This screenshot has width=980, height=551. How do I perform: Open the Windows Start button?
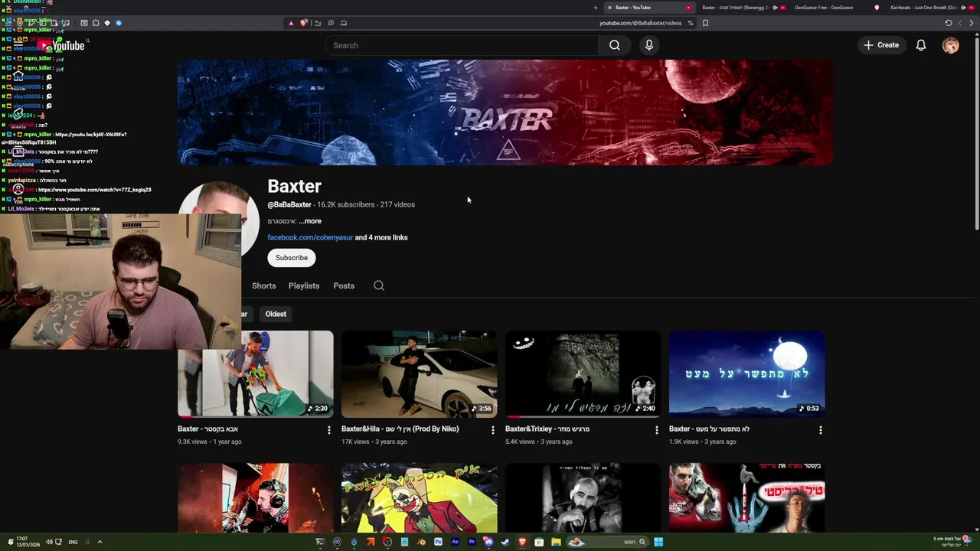click(658, 542)
